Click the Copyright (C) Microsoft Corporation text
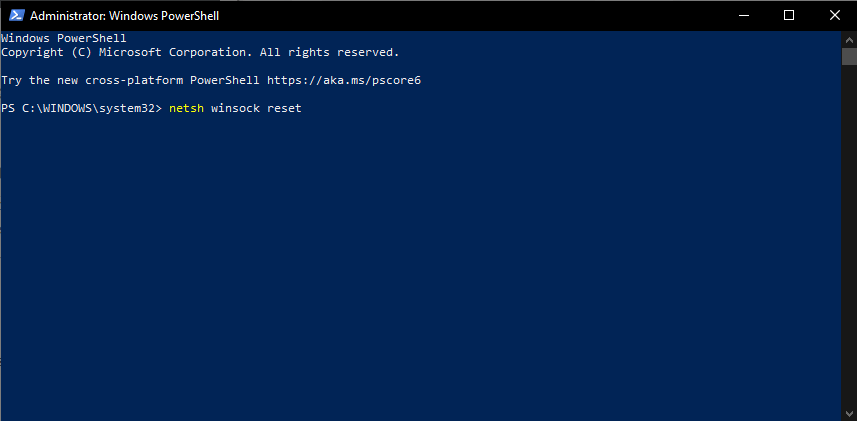Image resolution: width=857 pixels, height=421 pixels. click(x=126, y=52)
